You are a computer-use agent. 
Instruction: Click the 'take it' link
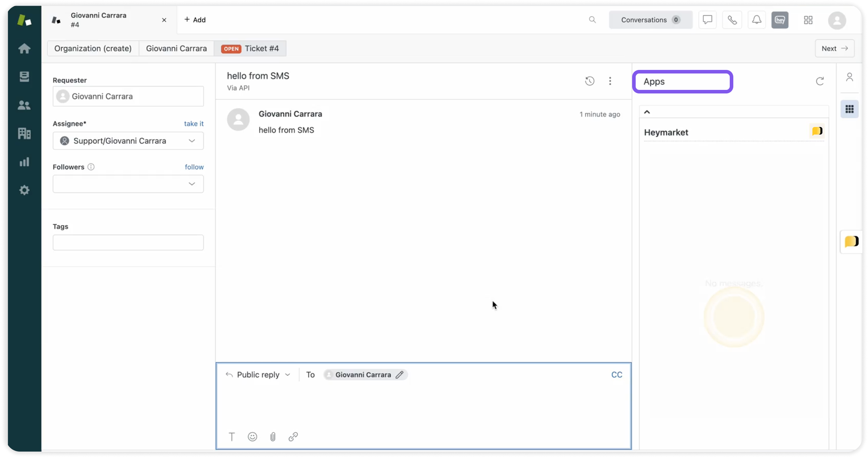[194, 123]
